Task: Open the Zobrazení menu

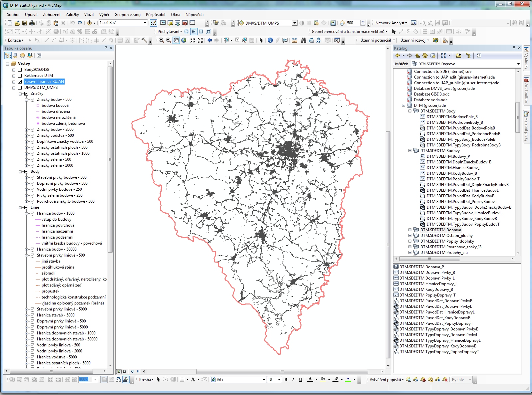Action: tap(52, 15)
